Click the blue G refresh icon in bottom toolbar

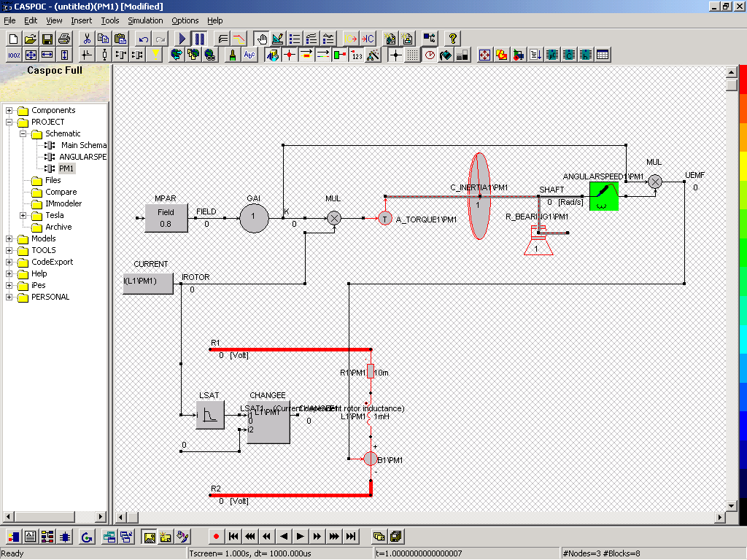coord(87,537)
